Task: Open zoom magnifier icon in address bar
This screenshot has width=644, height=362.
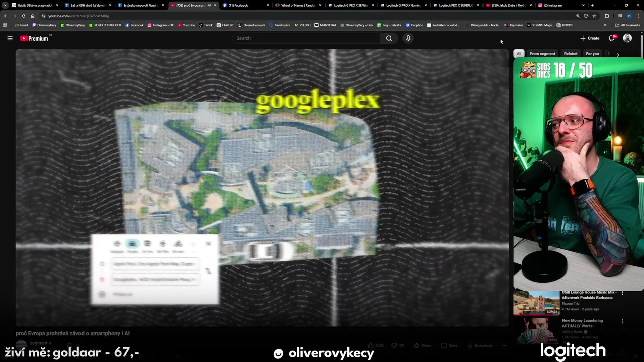Action: 578,16
